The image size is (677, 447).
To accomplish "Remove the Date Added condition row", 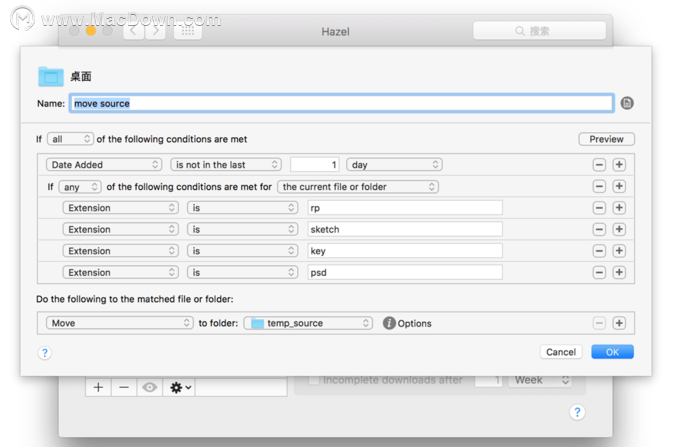I will pos(599,165).
